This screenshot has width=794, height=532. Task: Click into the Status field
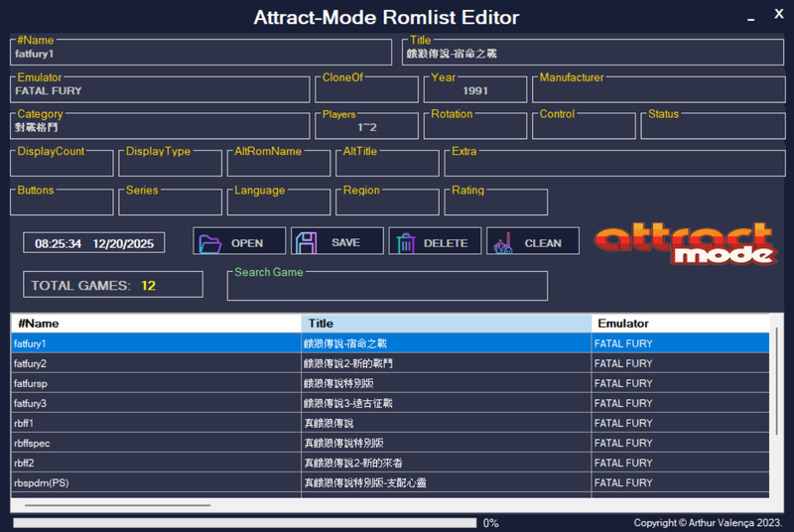click(x=713, y=128)
